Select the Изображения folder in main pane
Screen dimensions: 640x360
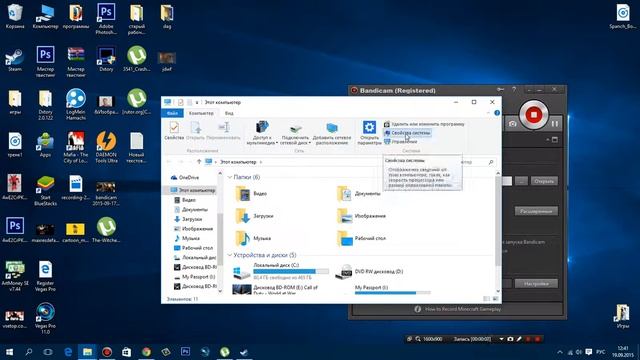coord(362,216)
